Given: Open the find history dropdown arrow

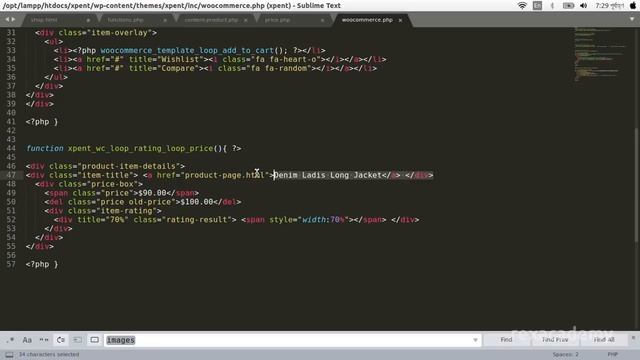Looking at the screenshot, I should (476, 340).
